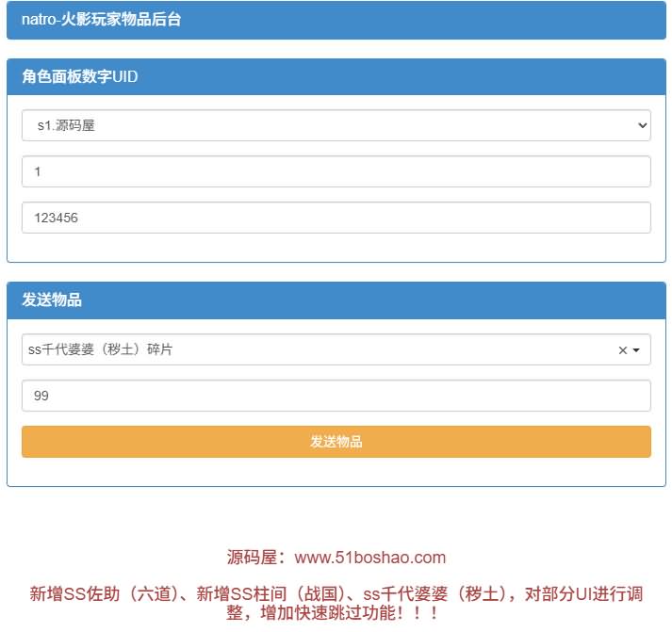Click the 对部分UI进行调 announcement text
The height and width of the screenshot is (632, 672).
(x=583, y=593)
